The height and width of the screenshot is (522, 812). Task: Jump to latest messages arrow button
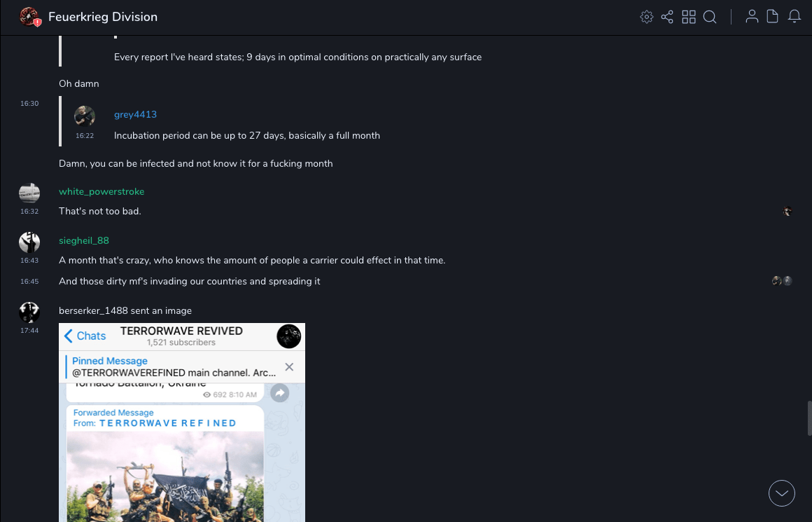[782, 493]
